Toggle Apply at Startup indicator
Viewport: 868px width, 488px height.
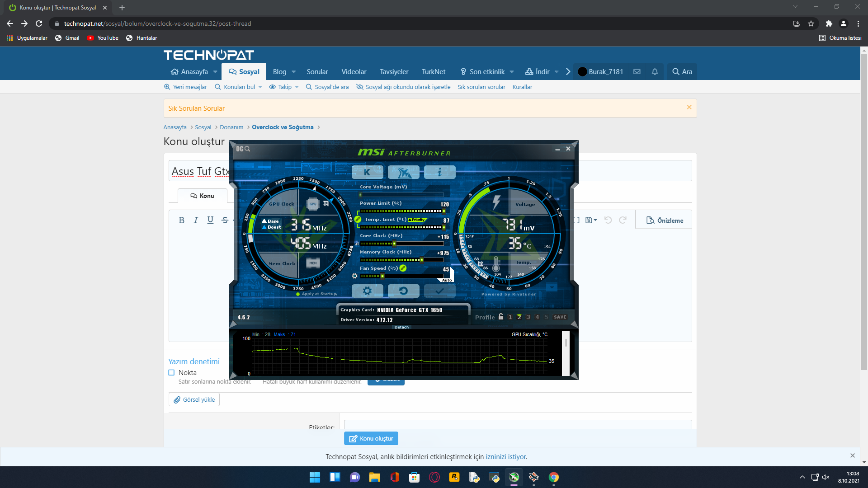[298, 294]
